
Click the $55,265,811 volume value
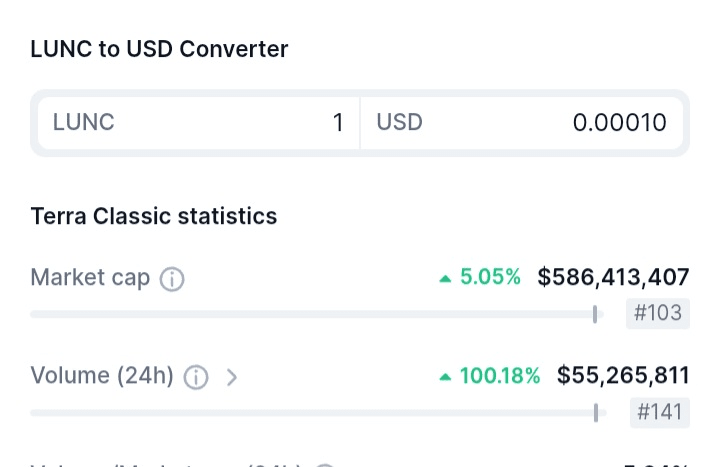[x=623, y=375]
